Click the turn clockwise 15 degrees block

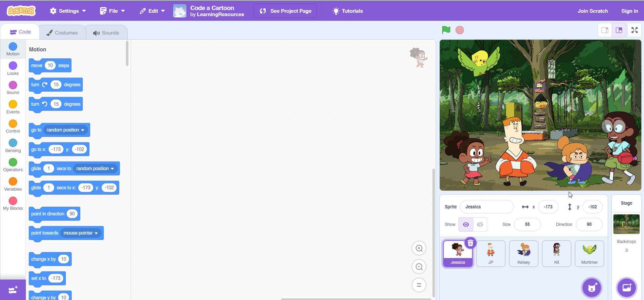(56, 85)
